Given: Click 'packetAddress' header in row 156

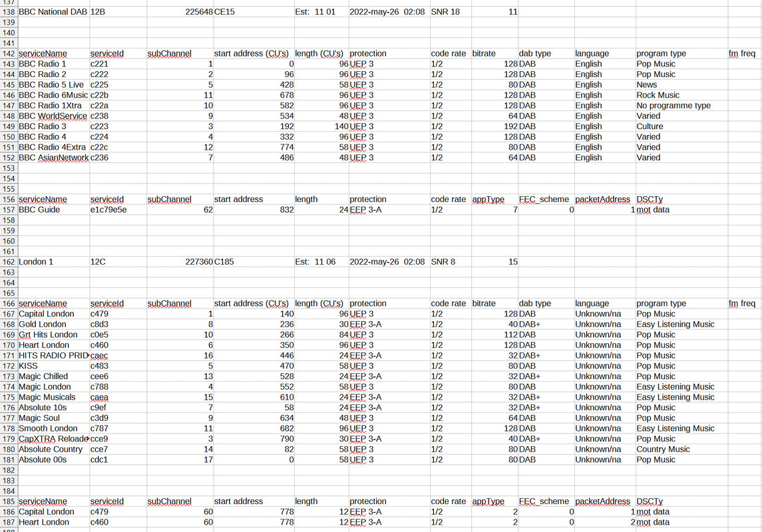Looking at the screenshot, I should point(605,200).
